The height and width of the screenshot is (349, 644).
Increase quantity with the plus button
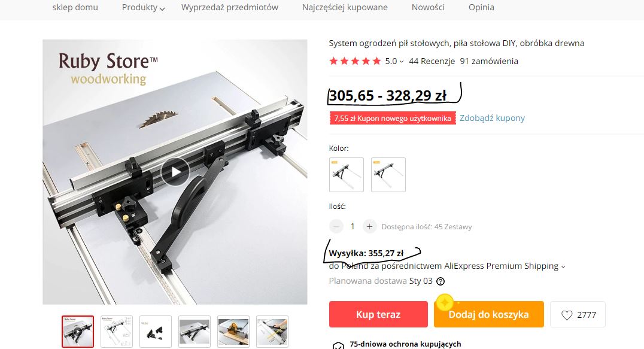click(x=369, y=226)
